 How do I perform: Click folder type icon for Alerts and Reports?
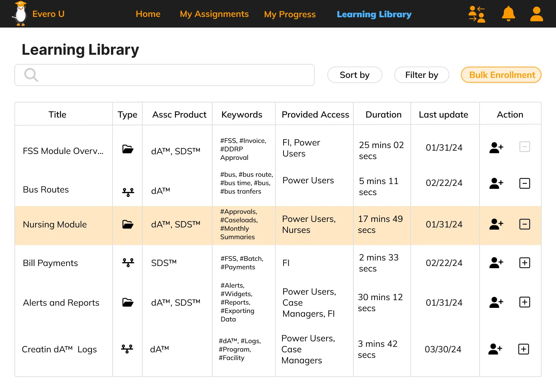tap(128, 302)
